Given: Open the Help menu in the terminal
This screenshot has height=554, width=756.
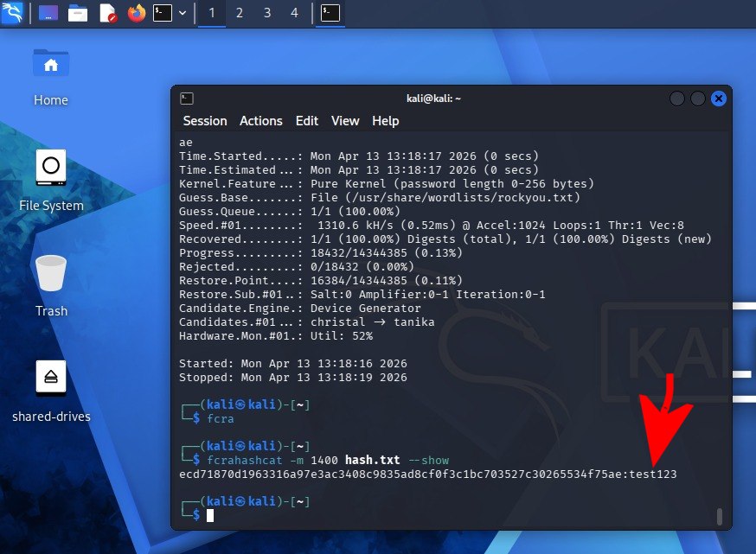Looking at the screenshot, I should pyautogui.click(x=385, y=121).
